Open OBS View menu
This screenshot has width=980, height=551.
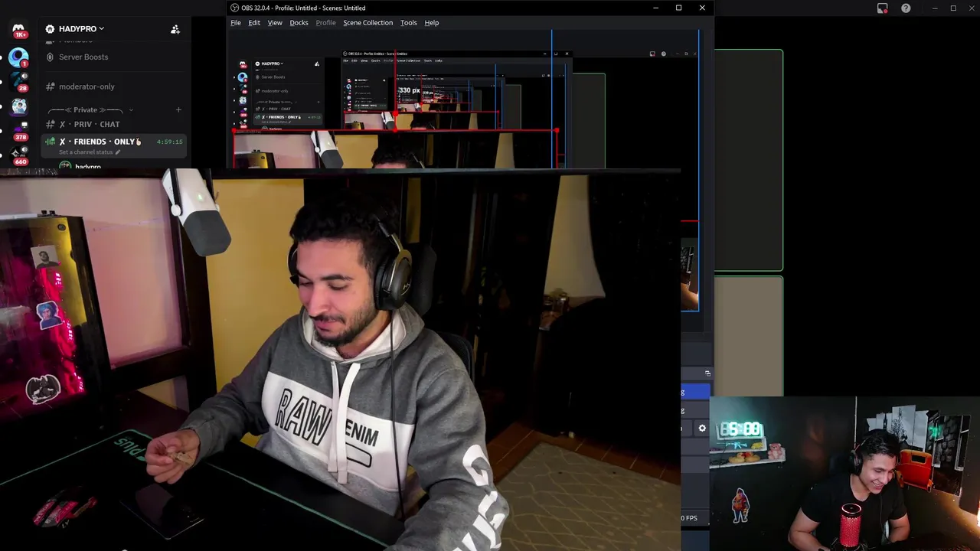pyautogui.click(x=275, y=23)
